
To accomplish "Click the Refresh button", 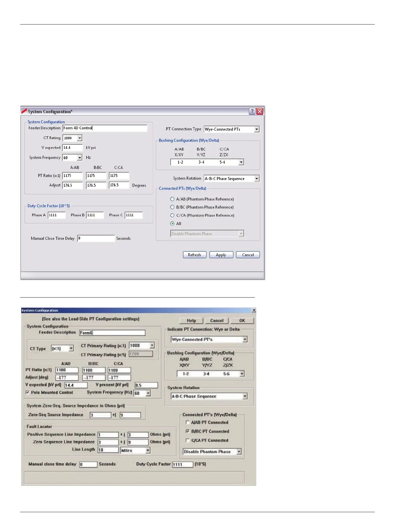I will tap(194, 255).
